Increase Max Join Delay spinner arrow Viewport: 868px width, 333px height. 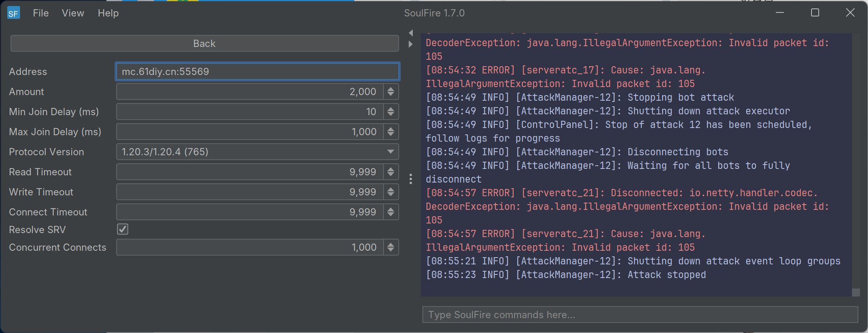391,128
